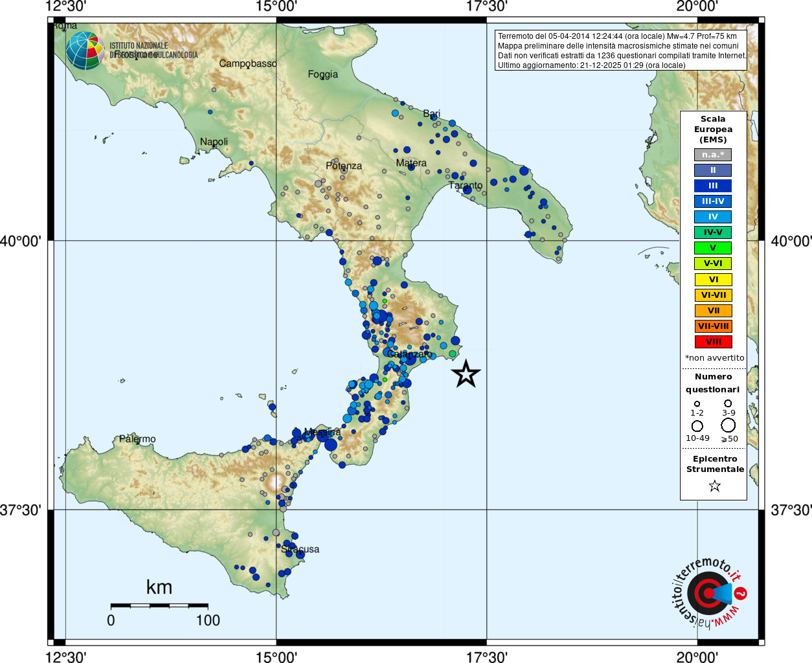Click the 'Ultimo aggiornamento' timestamp line
The height and width of the screenshot is (663, 812).
pos(591,65)
